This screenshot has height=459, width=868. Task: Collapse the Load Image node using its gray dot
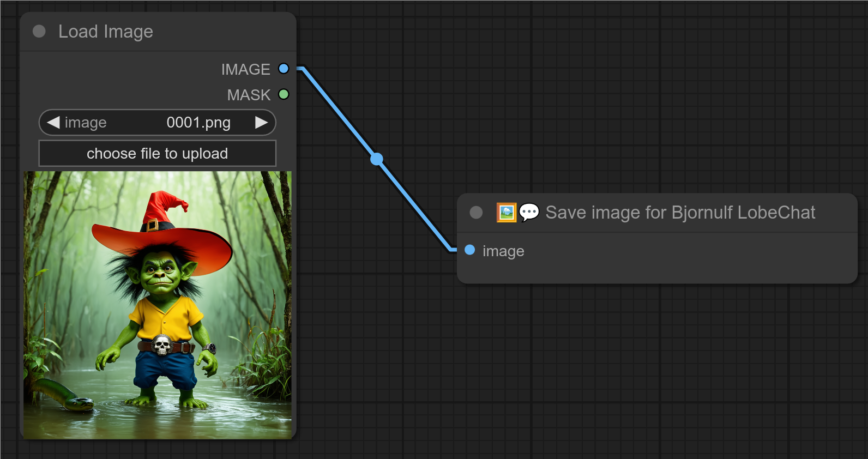[x=39, y=32]
